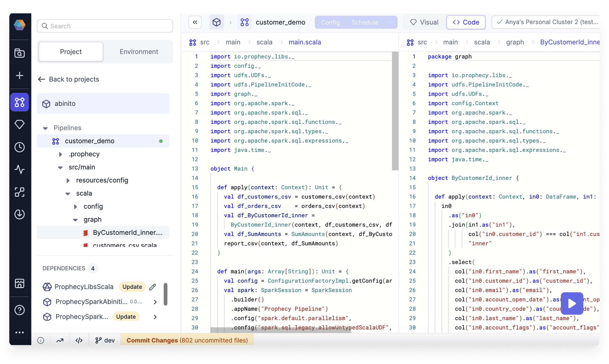Click the Prophecy logo icon
This screenshot has width=609, height=364.
20,25
